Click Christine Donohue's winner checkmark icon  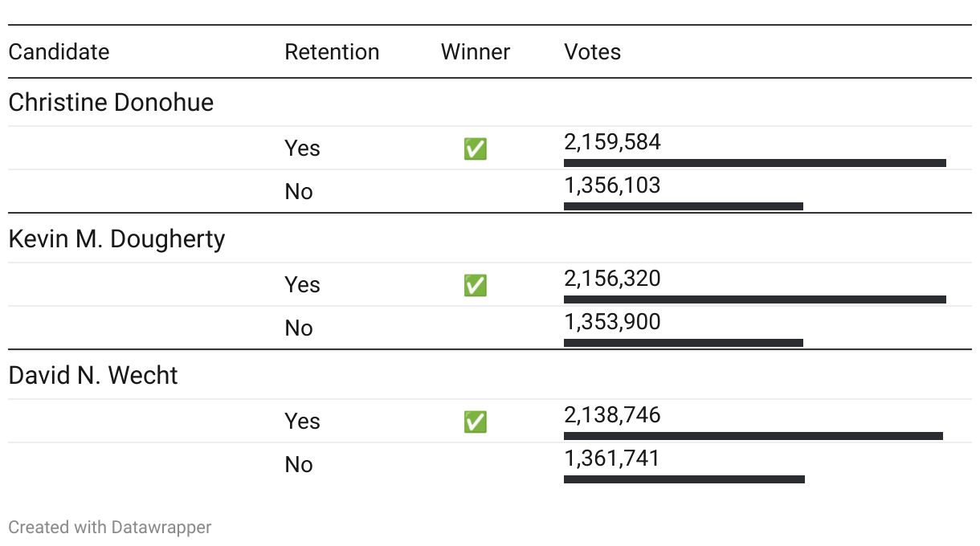tap(476, 149)
